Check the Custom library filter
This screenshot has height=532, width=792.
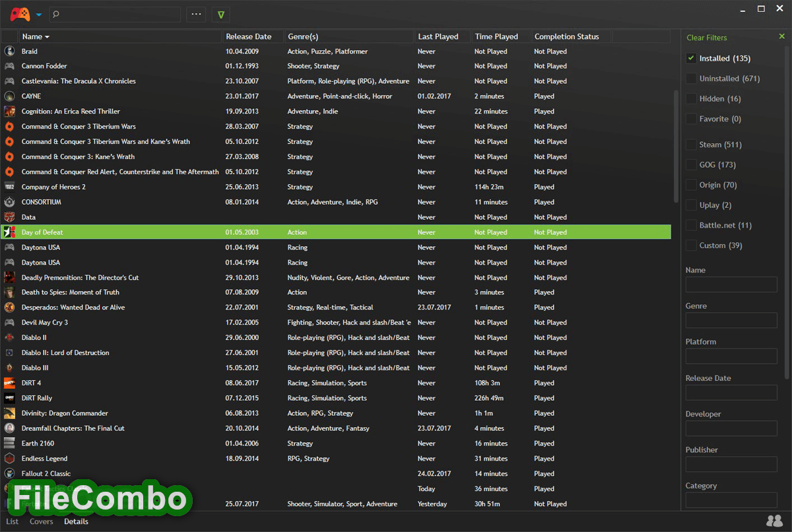pyautogui.click(x=691, y=245)
